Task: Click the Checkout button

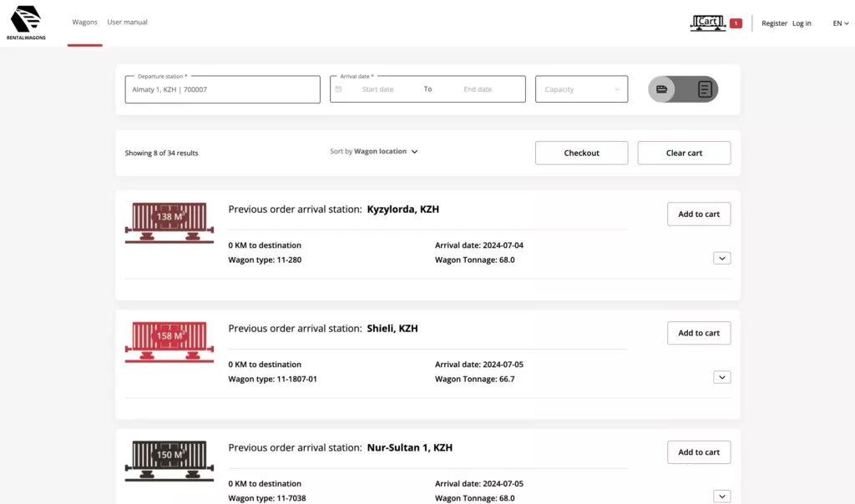Action: tap(581, 153)
